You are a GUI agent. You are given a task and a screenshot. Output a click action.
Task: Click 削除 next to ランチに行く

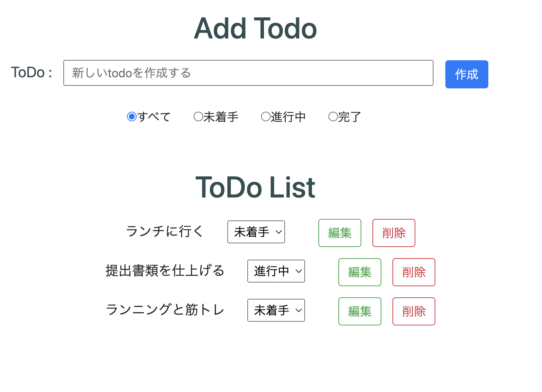pyautogui.click(x=394, y=233)
